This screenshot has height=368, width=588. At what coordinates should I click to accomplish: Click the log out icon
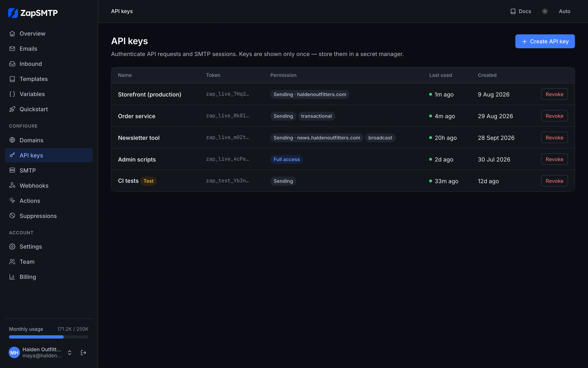83,353
